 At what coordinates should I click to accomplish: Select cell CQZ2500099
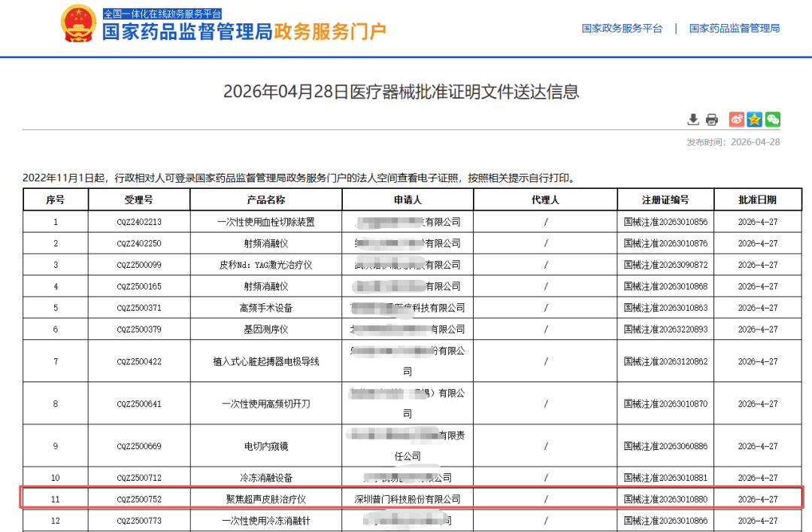(139, 265)
